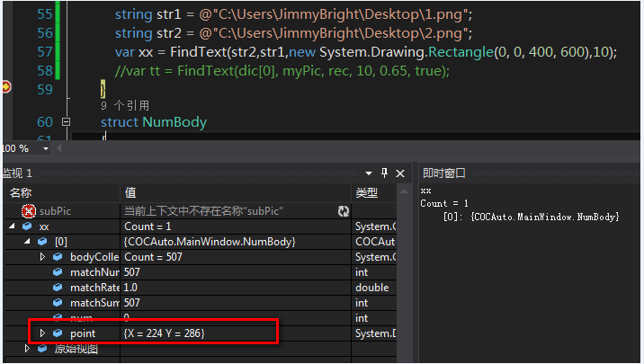Image resolution: width=644 pixels, height=364 pixels.
Task: Open the 100 % zoom level dropdown
Action: (46, 148)
